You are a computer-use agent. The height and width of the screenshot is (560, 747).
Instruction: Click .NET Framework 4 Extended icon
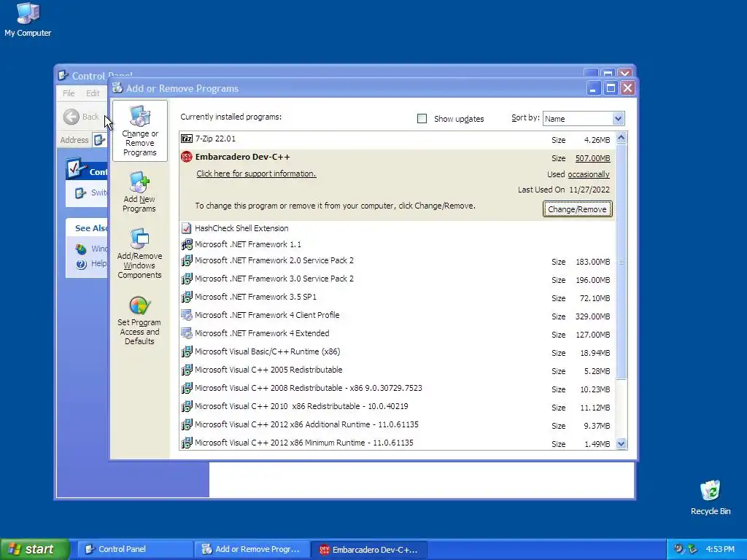[187, 333]
